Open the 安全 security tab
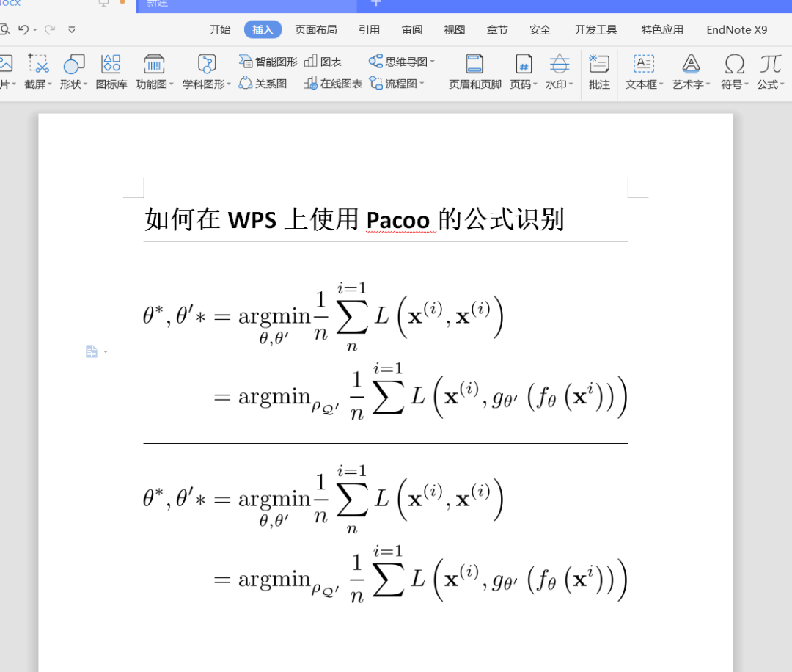The width and height of the screenshot is (792, 672). point(540,30)
